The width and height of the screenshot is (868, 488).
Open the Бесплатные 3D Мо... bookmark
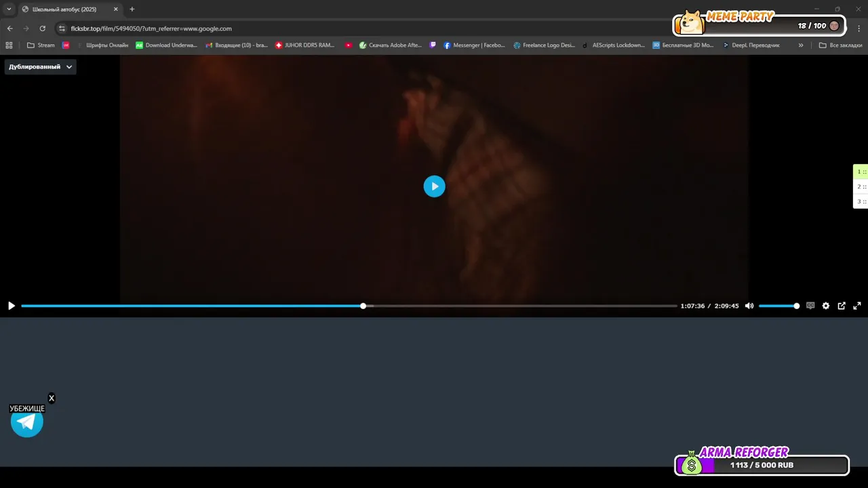coord(684,45)
